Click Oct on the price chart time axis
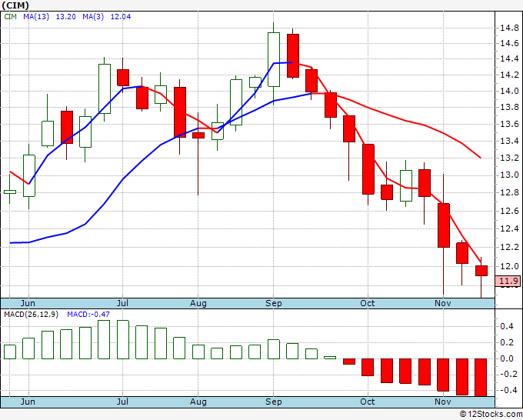 368,303
